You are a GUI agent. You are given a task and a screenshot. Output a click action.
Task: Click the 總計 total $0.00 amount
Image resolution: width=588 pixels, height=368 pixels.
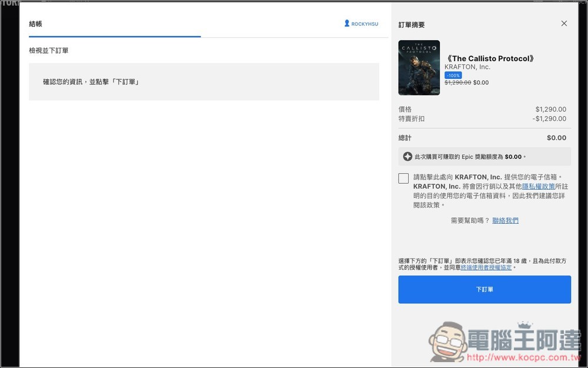[556, 138]
